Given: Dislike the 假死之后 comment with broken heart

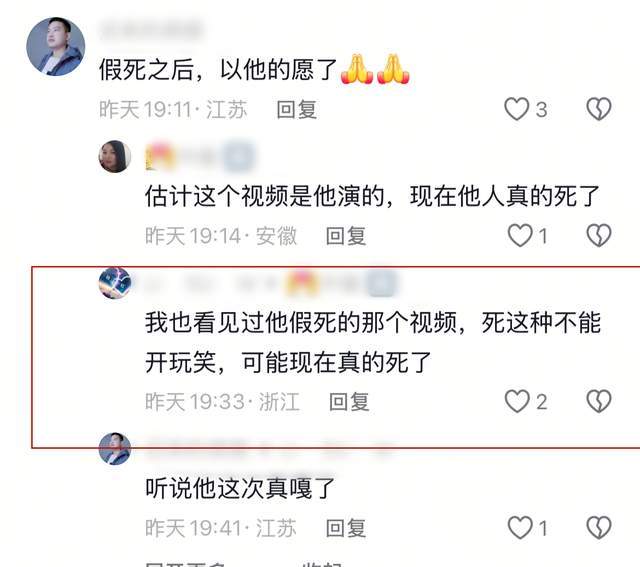Looking at the screenshot, I should click(x=598, y=109).
